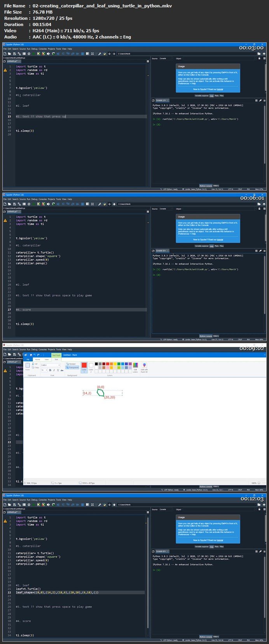
Task: Switch to the Files tab in the 12:03 frame
Action: [222, 546]
